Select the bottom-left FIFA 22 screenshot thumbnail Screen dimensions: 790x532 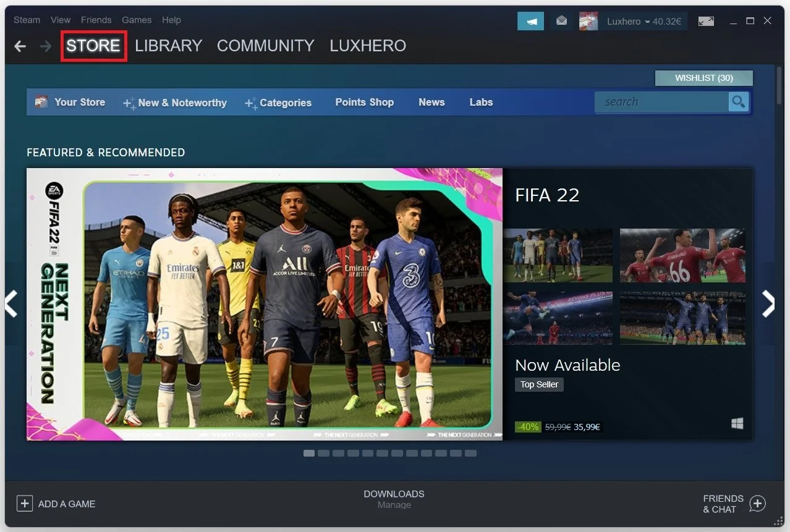[x=558, y=318]
